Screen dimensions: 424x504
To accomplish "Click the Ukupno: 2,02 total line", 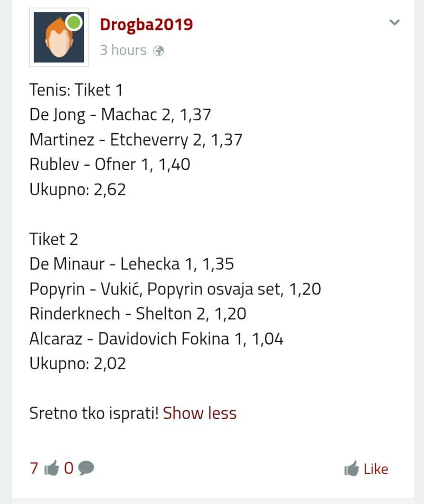I will (x=78, y=364).
